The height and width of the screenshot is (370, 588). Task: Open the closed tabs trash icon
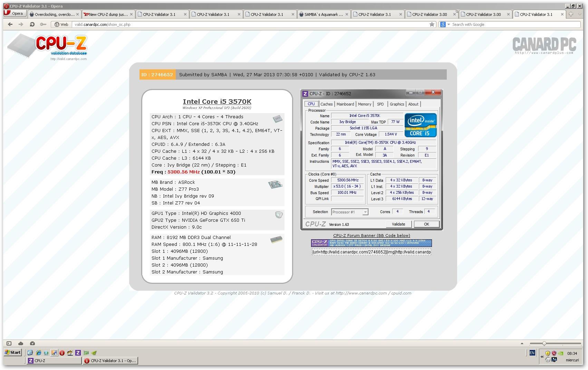[579, 14]
